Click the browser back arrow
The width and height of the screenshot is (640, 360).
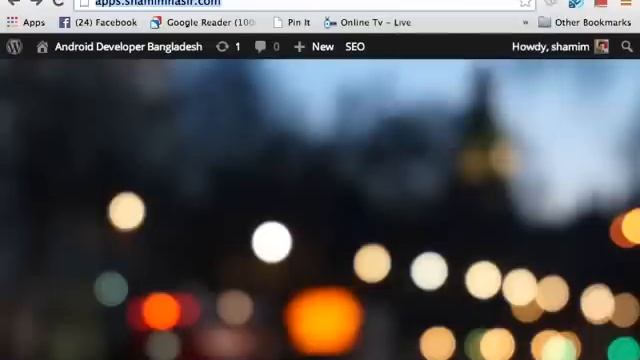click(x=13, y=3)
